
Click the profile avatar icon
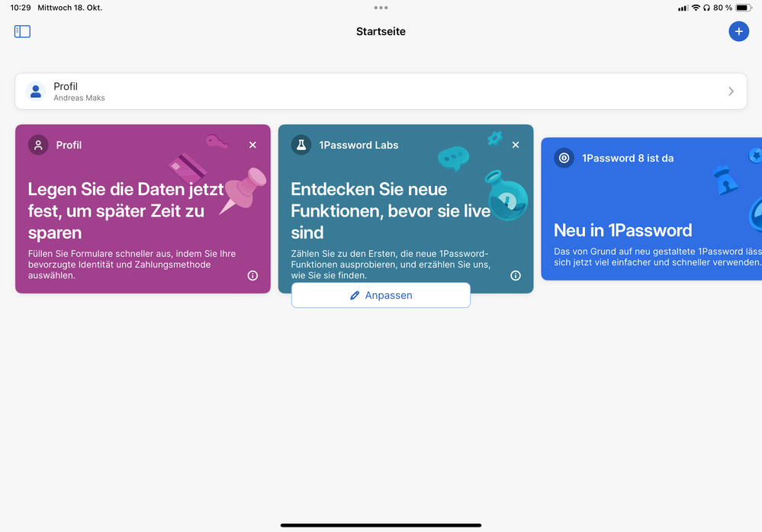coord(36,91)
